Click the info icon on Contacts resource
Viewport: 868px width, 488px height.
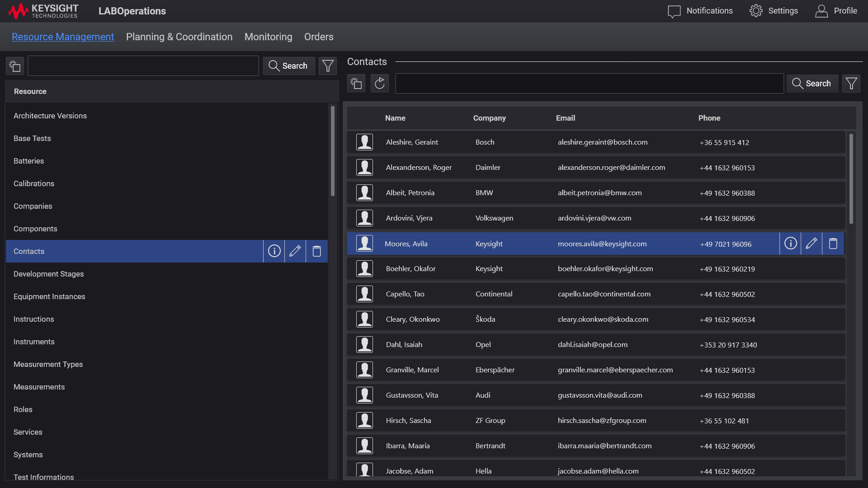(274, 251)
